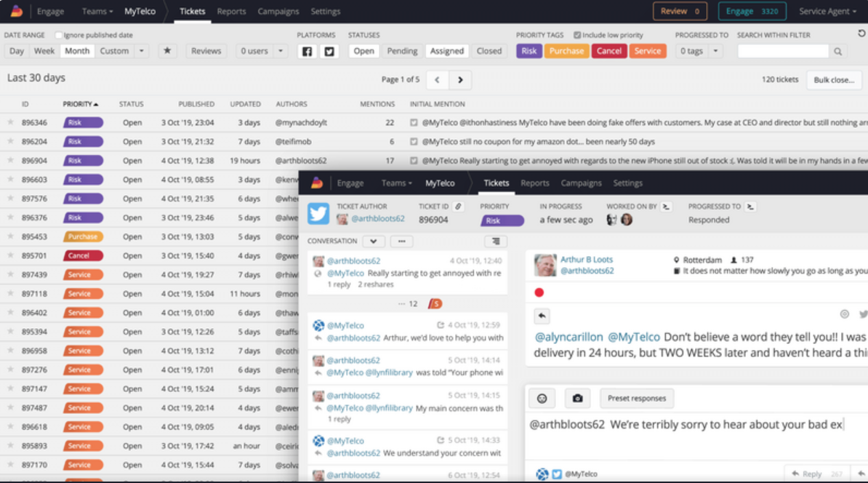
Task: Toggle the Open status filter
Action: click(x=363, y=51)
